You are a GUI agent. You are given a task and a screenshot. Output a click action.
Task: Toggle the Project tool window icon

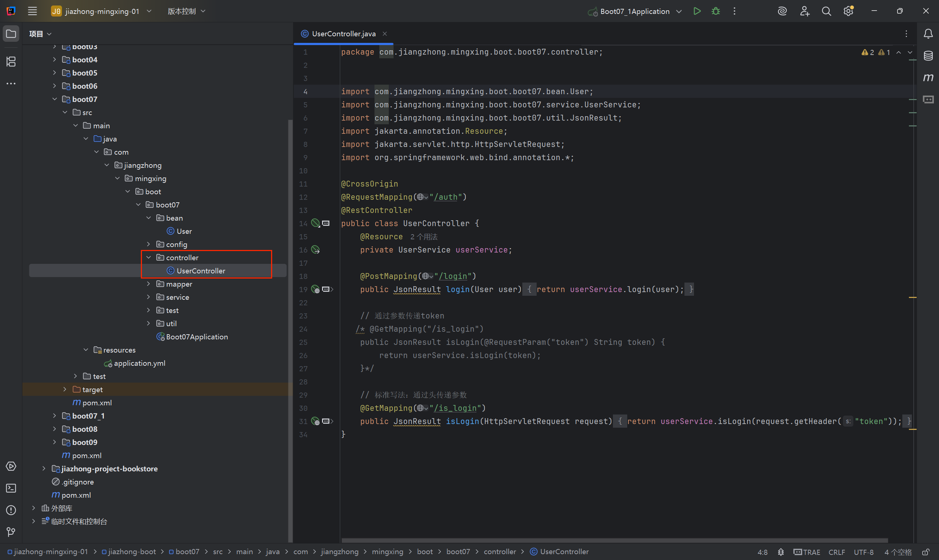coord(11,34)
